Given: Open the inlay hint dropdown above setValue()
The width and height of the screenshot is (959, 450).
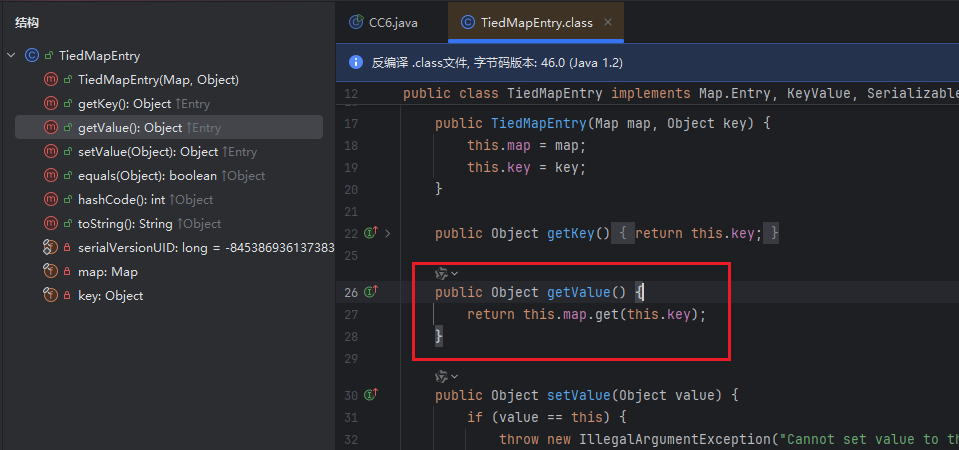Looking at the screenshot, I should (446, 377).
